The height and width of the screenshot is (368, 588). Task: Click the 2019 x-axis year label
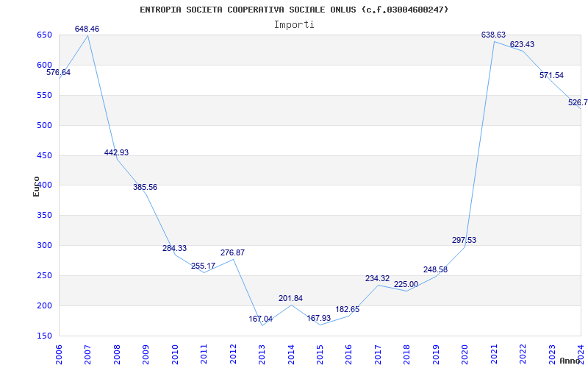436,353
